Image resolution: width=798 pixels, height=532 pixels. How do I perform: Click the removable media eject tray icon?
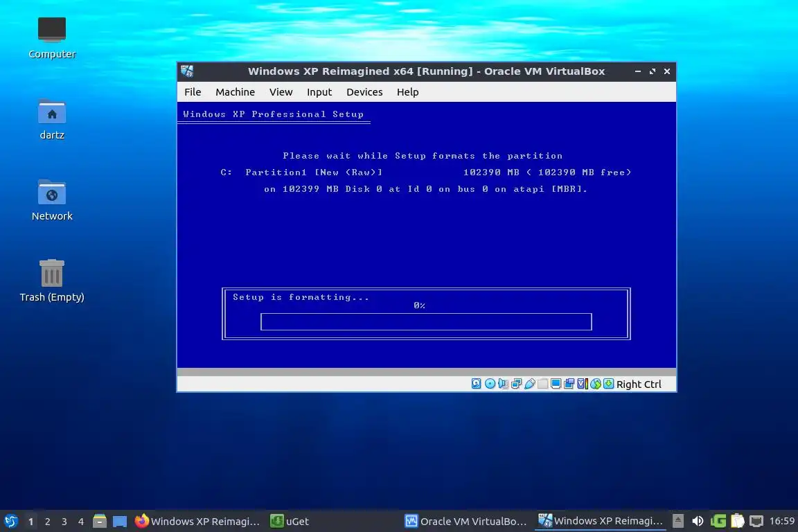point(678,521)
